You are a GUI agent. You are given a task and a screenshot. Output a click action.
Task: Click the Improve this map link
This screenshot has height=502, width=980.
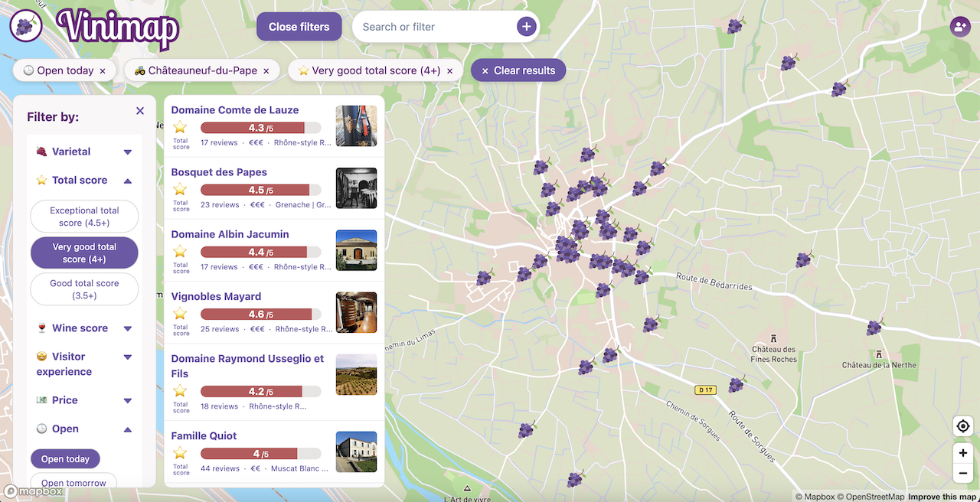pos(942,497)
